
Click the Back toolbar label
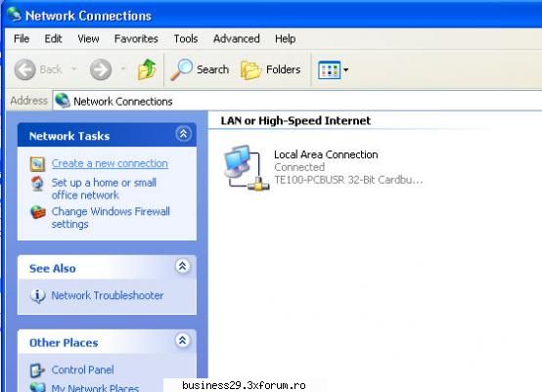click(51, 69)
